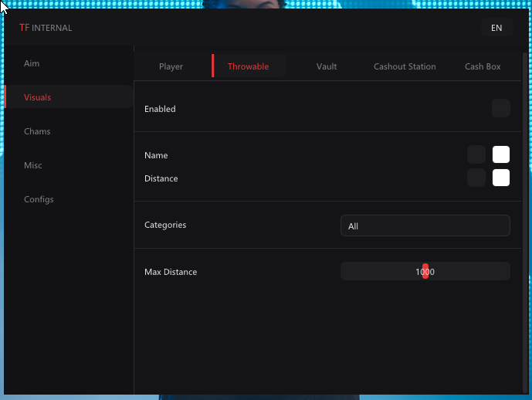
Task: Open the Name color swatch
Action: pyautogui.click(x=501, y=154)
